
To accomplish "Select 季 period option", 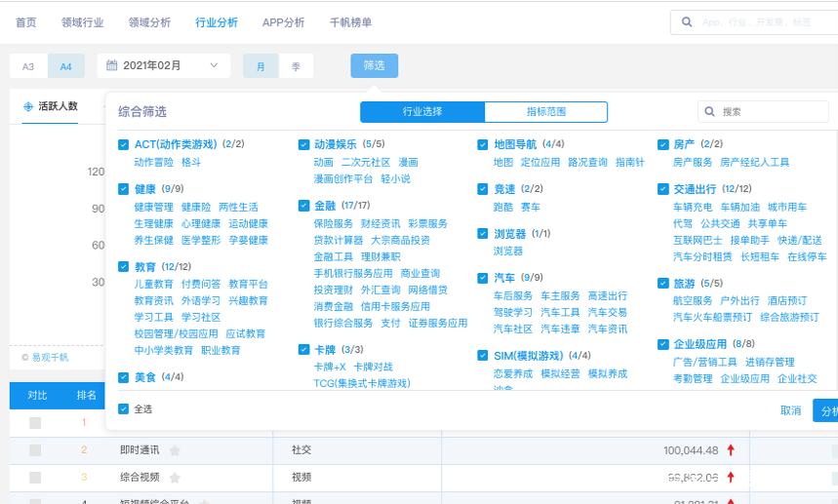I will (x=296, y=66).
